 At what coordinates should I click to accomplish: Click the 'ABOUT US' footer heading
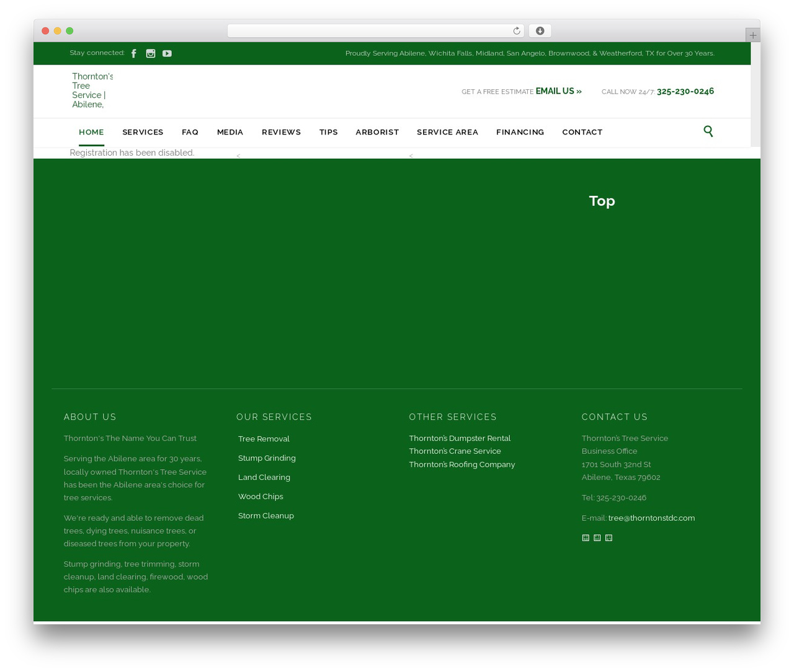pos(90,417)
